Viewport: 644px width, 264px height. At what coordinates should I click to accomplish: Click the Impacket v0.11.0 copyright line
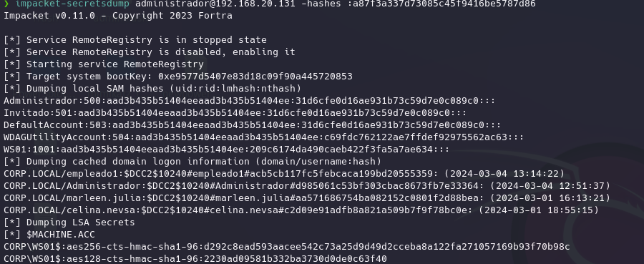[x=118, y=16]
